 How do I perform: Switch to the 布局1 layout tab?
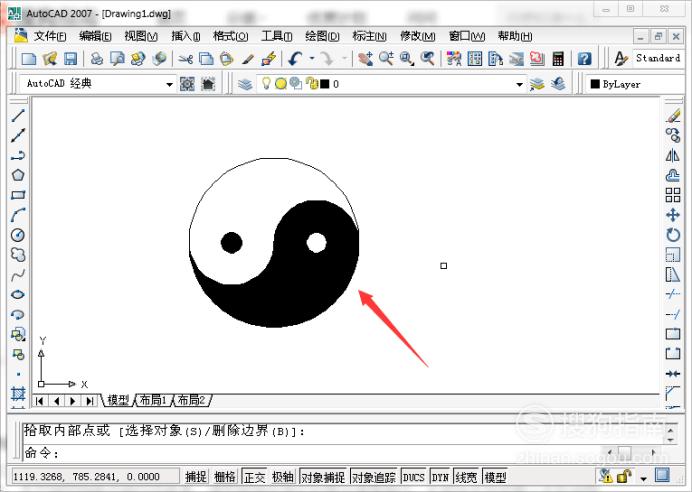(153, 400)
